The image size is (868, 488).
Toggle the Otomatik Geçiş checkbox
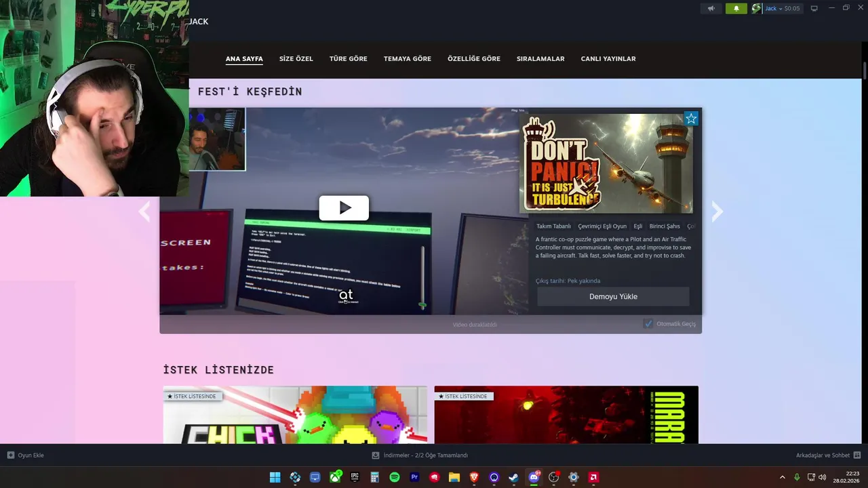click(648, 324)
